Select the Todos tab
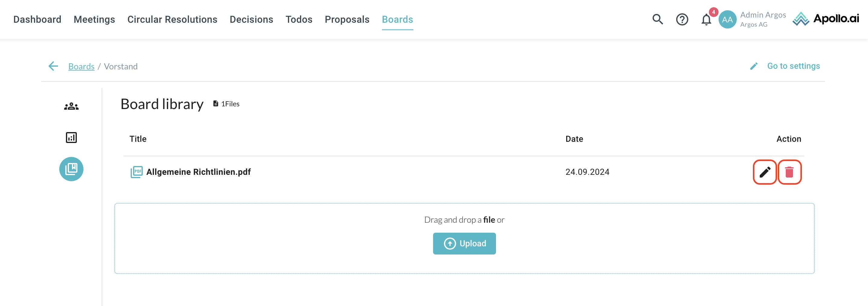This screenshot has height=306, width=868. point(299,20)
